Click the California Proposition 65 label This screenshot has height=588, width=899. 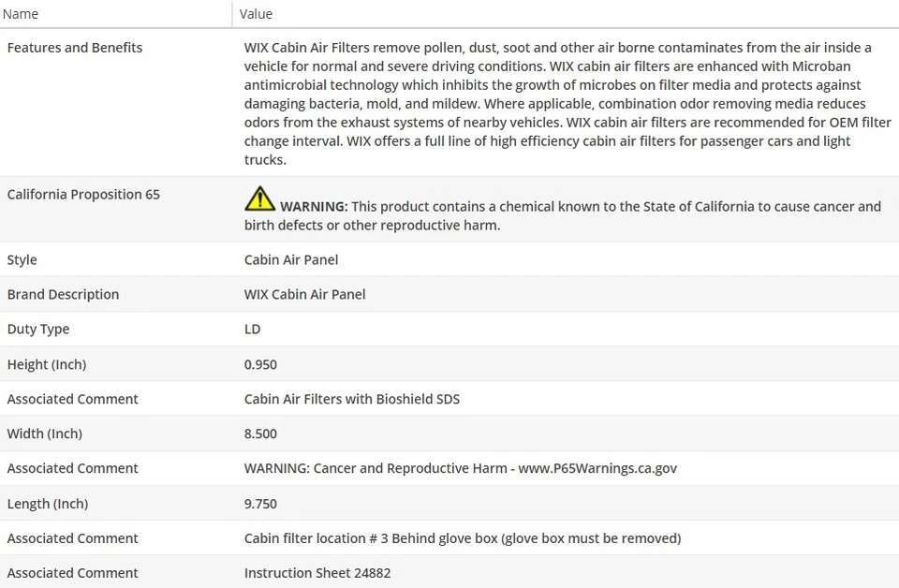(x=83, y=195)
